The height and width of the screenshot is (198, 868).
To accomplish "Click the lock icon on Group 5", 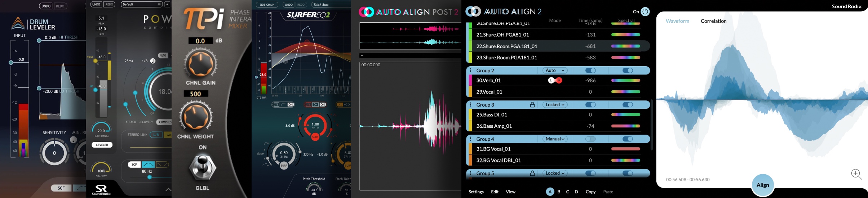I will tap(532, 173).
